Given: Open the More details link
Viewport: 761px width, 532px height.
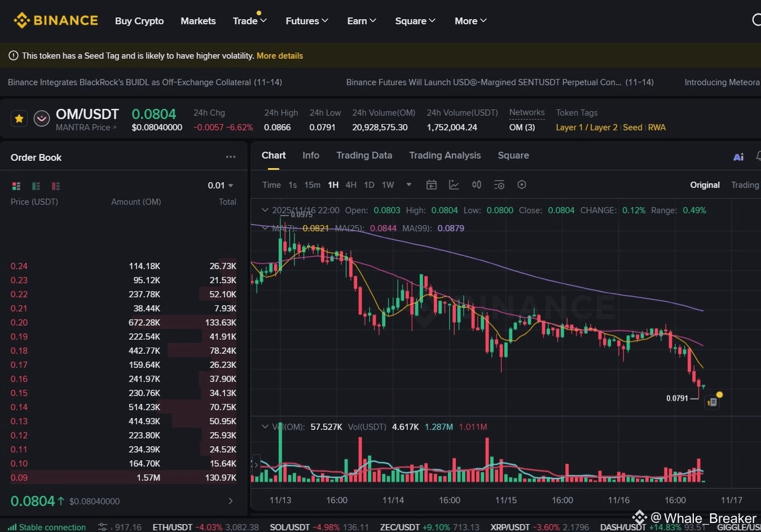Looking at the screenshot, I should click(280, 56).
